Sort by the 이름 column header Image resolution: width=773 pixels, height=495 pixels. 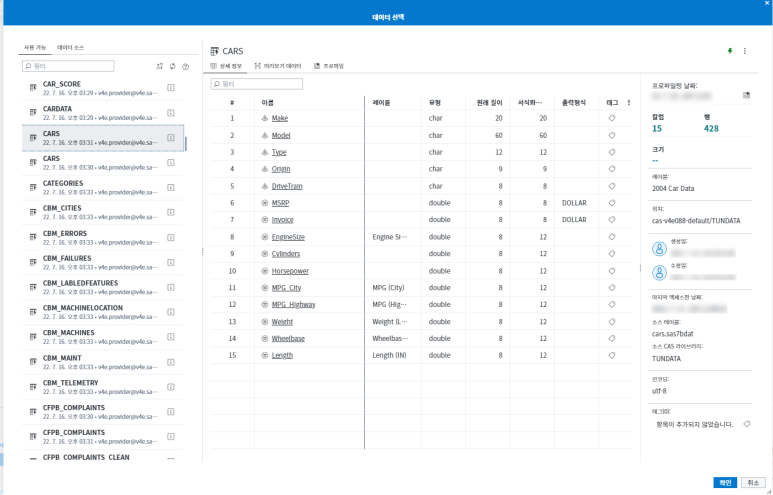(268, 103)
